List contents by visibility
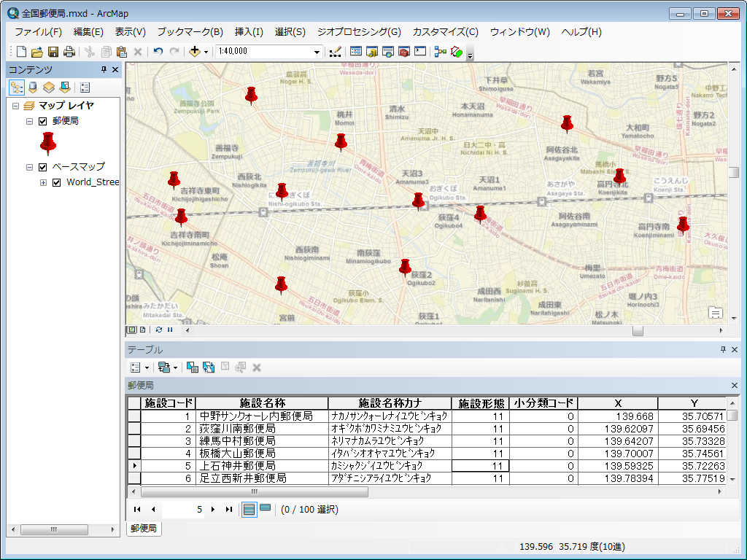Image resolution: width=747 pixels, height=560 pixels. click(x=49, y=87)
